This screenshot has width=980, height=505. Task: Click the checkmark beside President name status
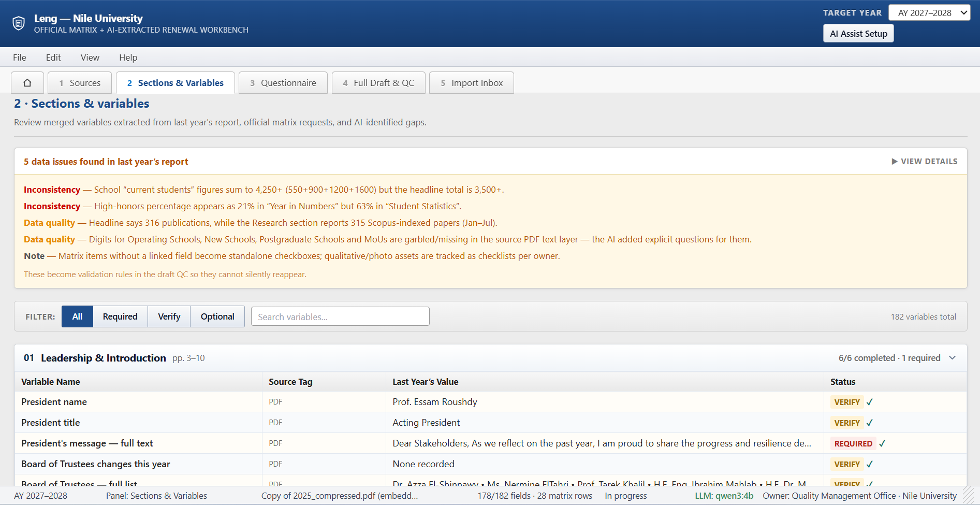[870, 402]
